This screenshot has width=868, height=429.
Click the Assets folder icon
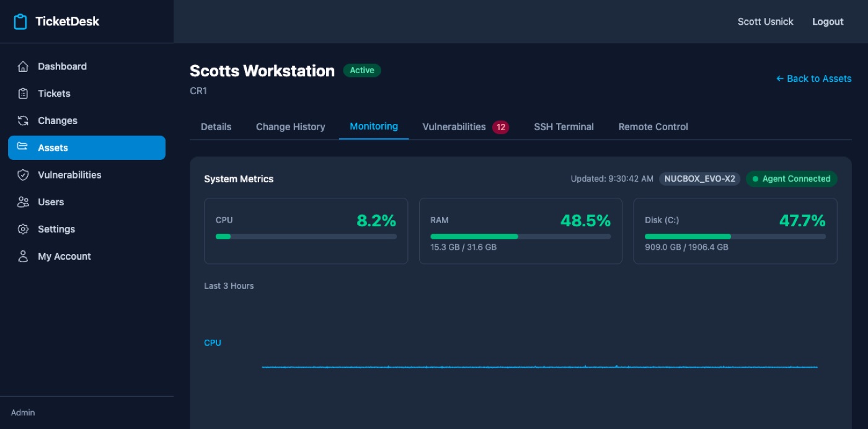point(23,147)
